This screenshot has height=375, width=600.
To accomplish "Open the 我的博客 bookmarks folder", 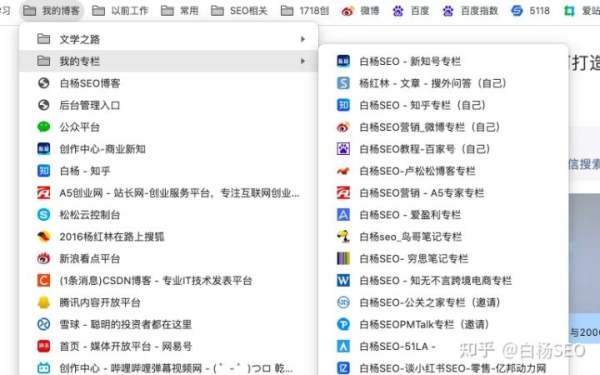I will [51, 11].
